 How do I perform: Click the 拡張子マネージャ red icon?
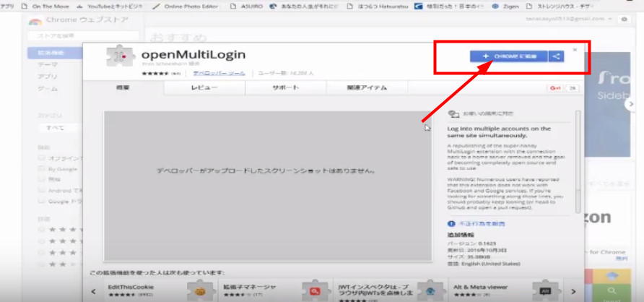tap(316, 291)
